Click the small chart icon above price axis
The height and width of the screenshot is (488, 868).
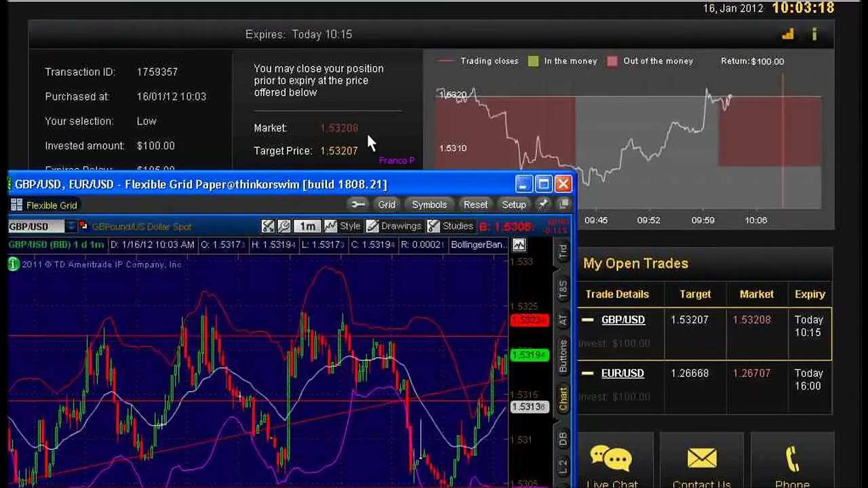[x=519, y=245]
